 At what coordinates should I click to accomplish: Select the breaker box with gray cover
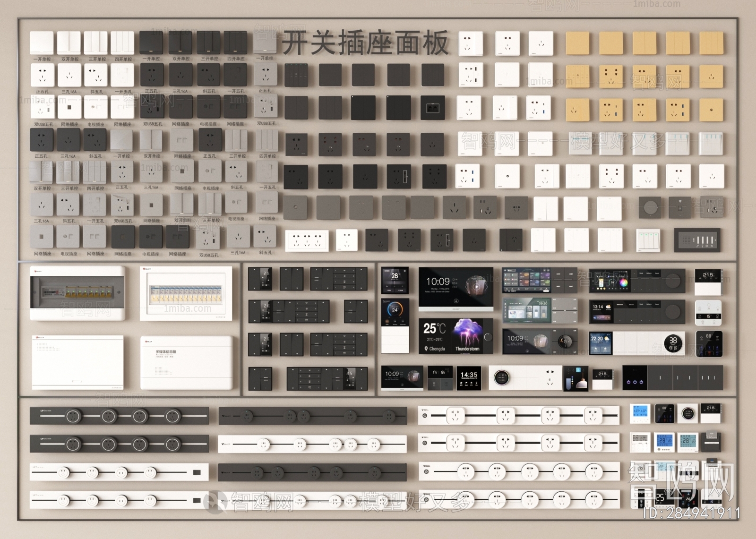click(x=78, y=293)
